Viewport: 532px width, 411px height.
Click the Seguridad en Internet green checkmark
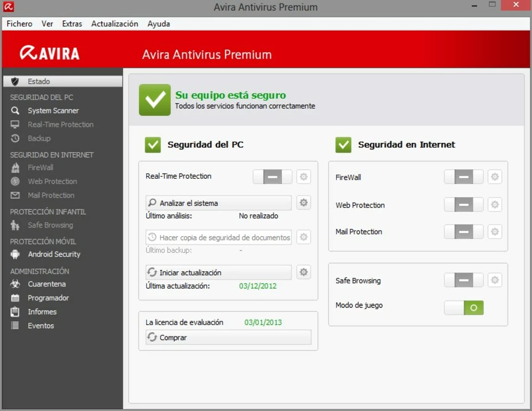point(344,145)
